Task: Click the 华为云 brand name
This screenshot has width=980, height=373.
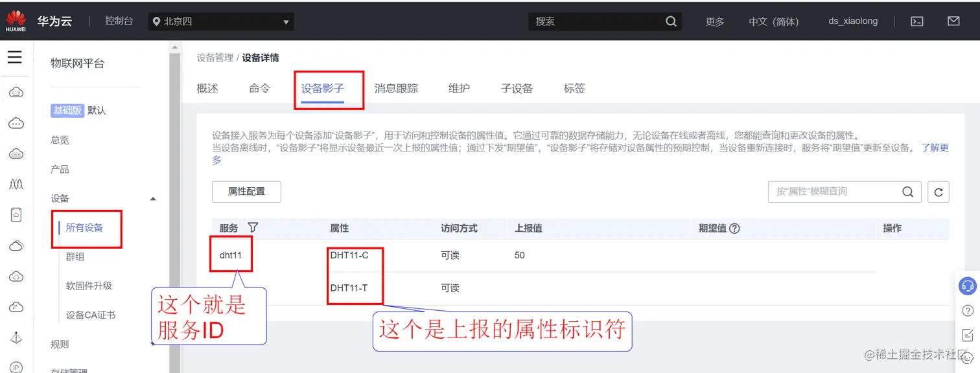Action: [x=54, y=21]
